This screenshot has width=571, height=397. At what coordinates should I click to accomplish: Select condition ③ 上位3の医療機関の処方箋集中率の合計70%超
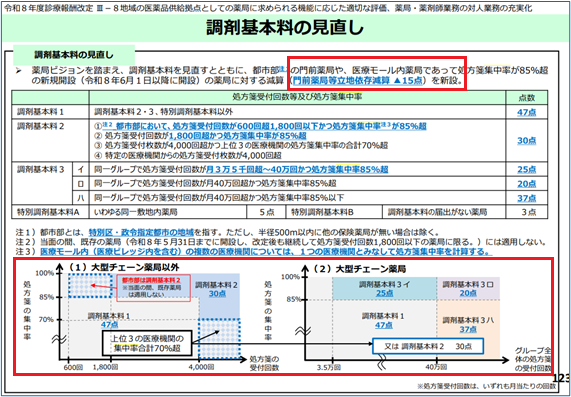point(241,145)
